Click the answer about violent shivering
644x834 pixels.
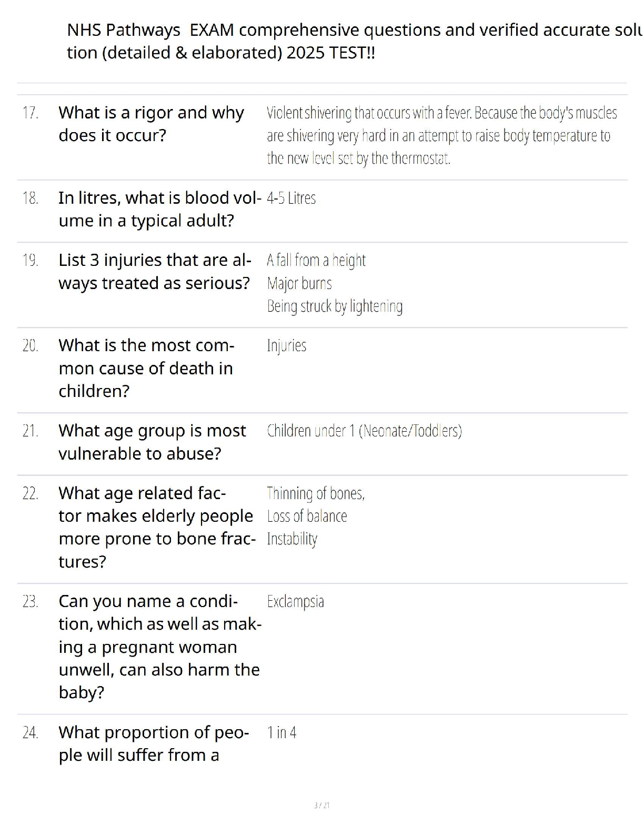point(442,135)
